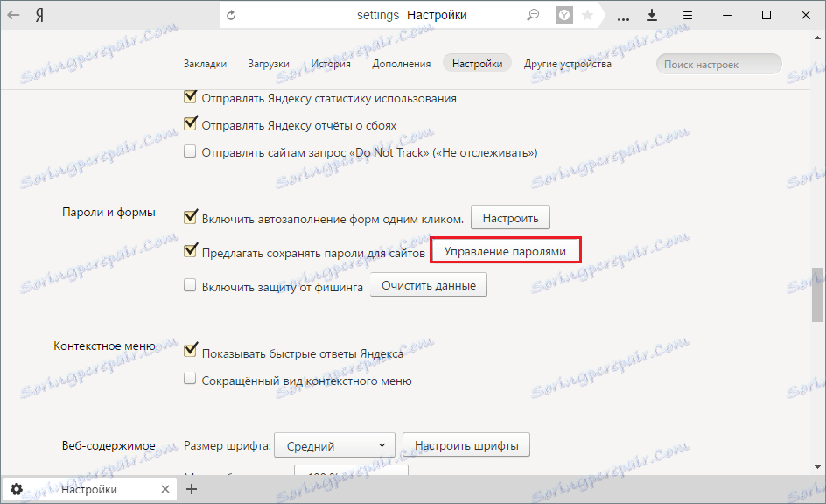The width and height of the screenshot is (826, 504).
Task: Click the Размер шрифта: label
Action: point(227,445)
